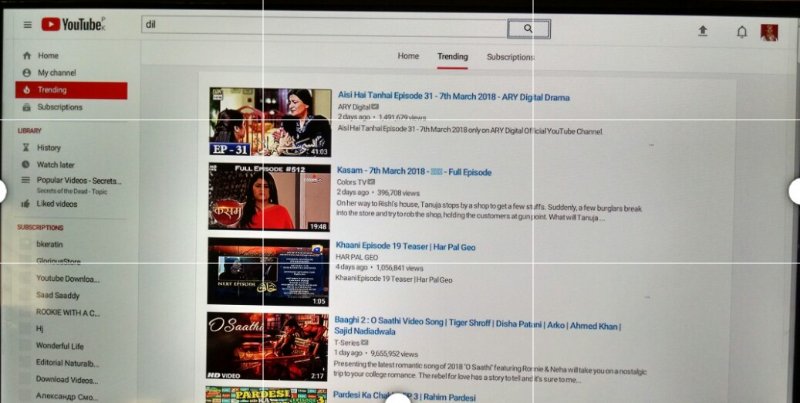The width and height of the screenshot is (800, 403).
Task: Click the History hourglass icon
Action: coord(26,147)
